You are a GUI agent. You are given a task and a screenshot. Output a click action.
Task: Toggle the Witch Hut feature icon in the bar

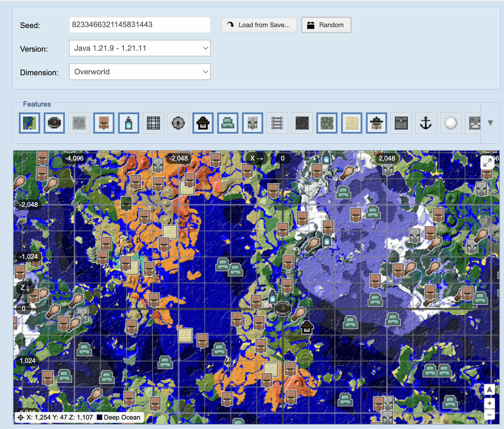pyautogui.click(x=377, y=123)
